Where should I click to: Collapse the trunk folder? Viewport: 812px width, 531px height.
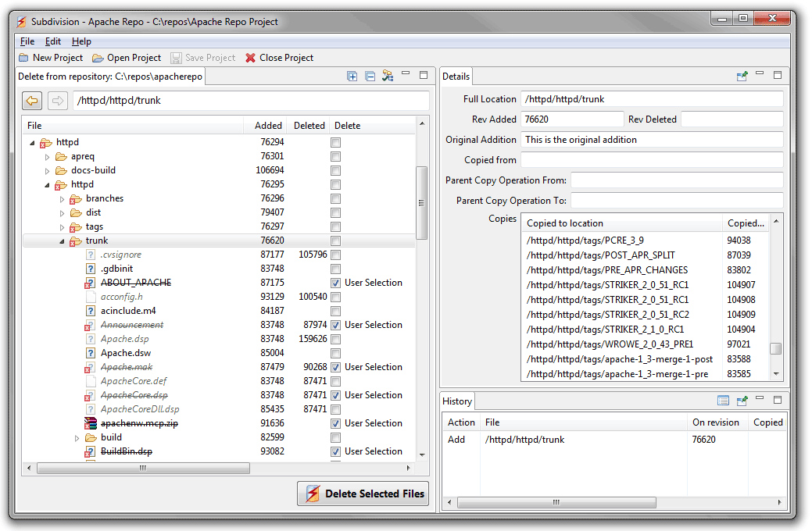coord(63,241)
